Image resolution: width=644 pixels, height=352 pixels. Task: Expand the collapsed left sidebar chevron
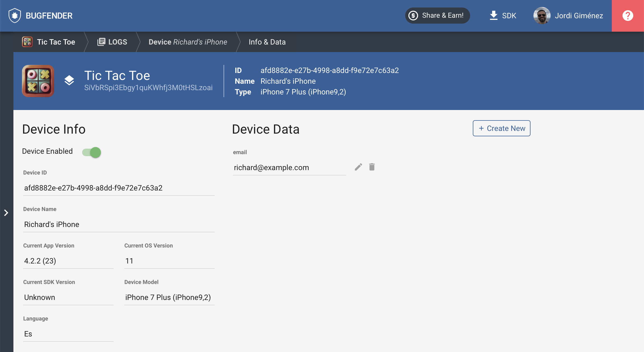6,213
